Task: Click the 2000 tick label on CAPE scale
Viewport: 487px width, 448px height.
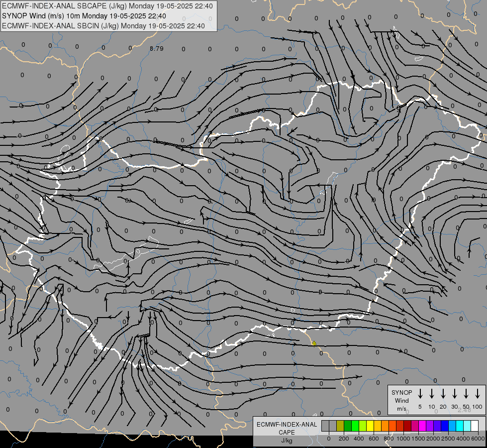Action: pyautogui.click(x=433, y=439)
